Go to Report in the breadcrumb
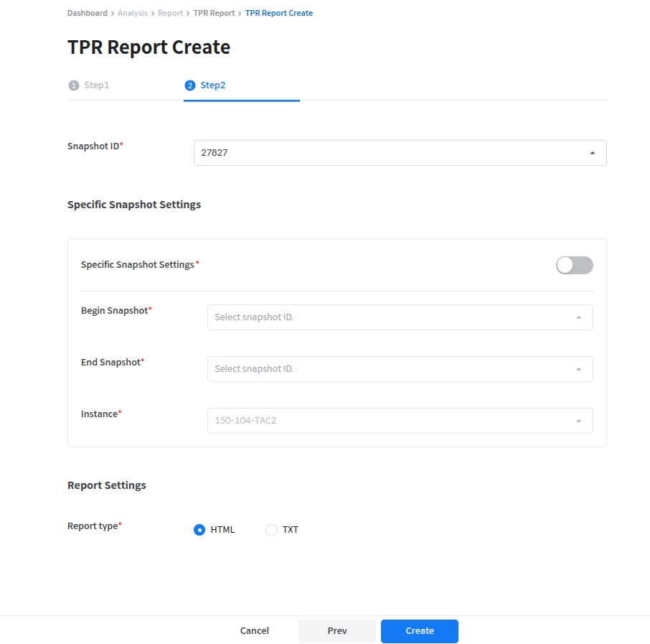The image size is (650, 644). pyautogui.click(x=170, y=13)
